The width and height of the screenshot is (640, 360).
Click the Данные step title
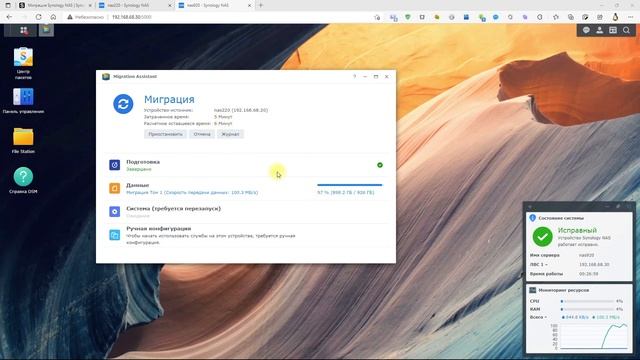[138, 185]
